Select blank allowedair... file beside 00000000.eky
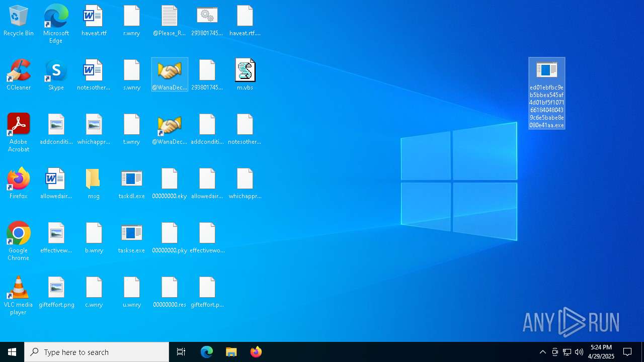 207,184
